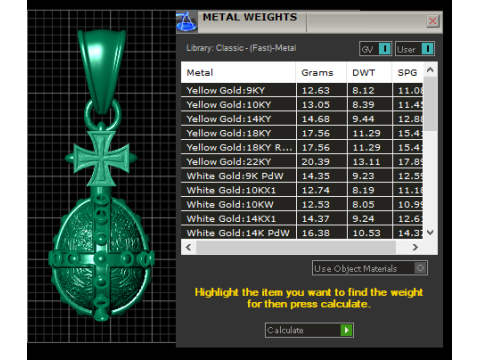
Task: Sort by the DWT column header
Action: (369, 73)
